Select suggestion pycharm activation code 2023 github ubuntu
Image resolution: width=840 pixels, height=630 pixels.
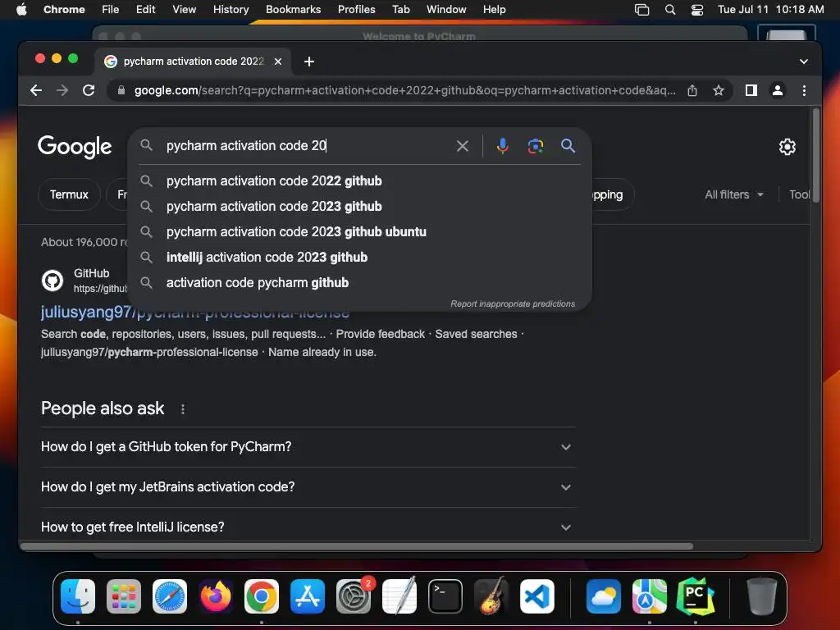tap(359, 232)
